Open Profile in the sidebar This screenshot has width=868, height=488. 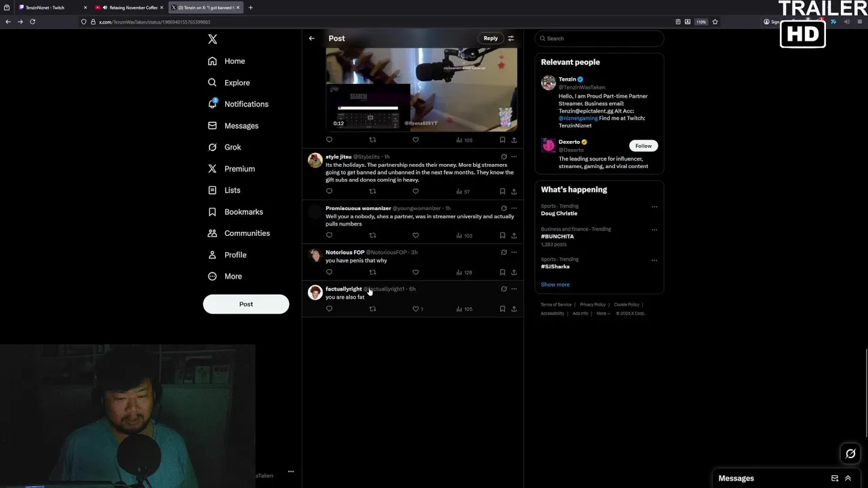(x=226, y=255)
